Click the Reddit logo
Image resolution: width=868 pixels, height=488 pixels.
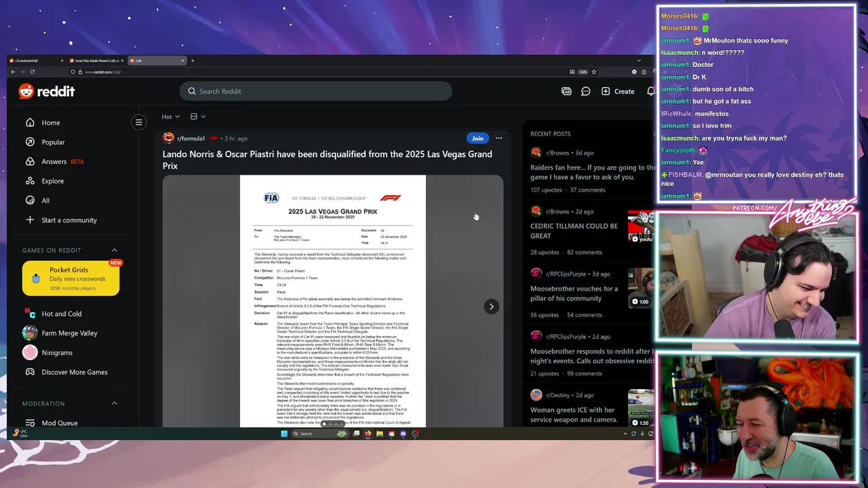46,91
